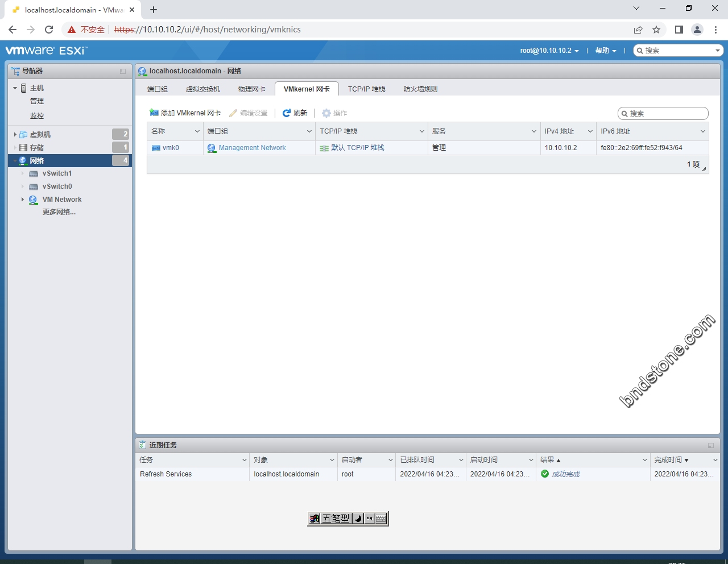
Task: Select the 10.10.10.2 IPv4 address cell
Action: pyautogui.click(x=568, y=148)
